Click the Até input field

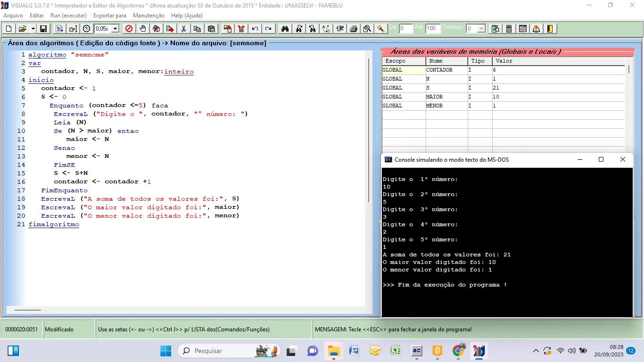(432, 29)
